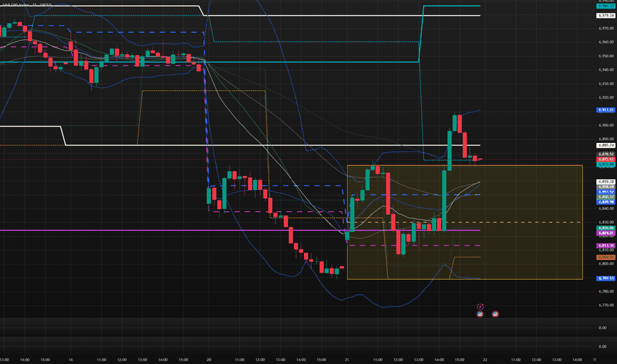Click the 6,970.00 price axis tick
This screenshot has width=617, height=364.
click(606, 28)
